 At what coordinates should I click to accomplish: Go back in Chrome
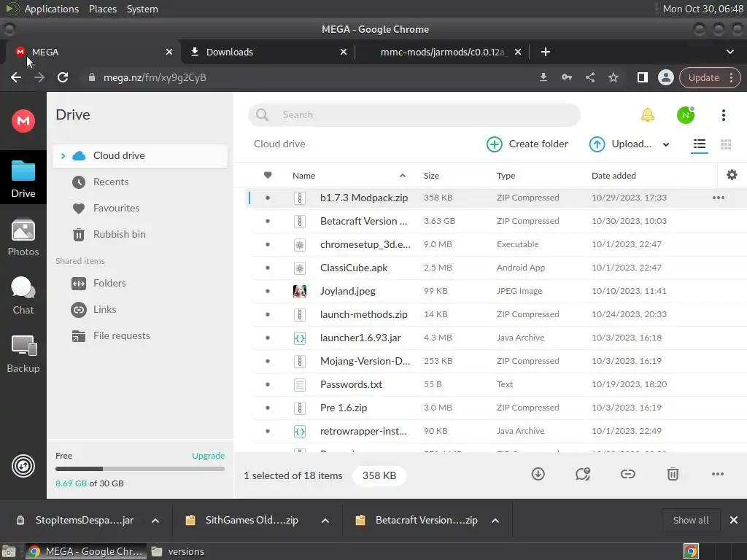click(x=16, y=77)
